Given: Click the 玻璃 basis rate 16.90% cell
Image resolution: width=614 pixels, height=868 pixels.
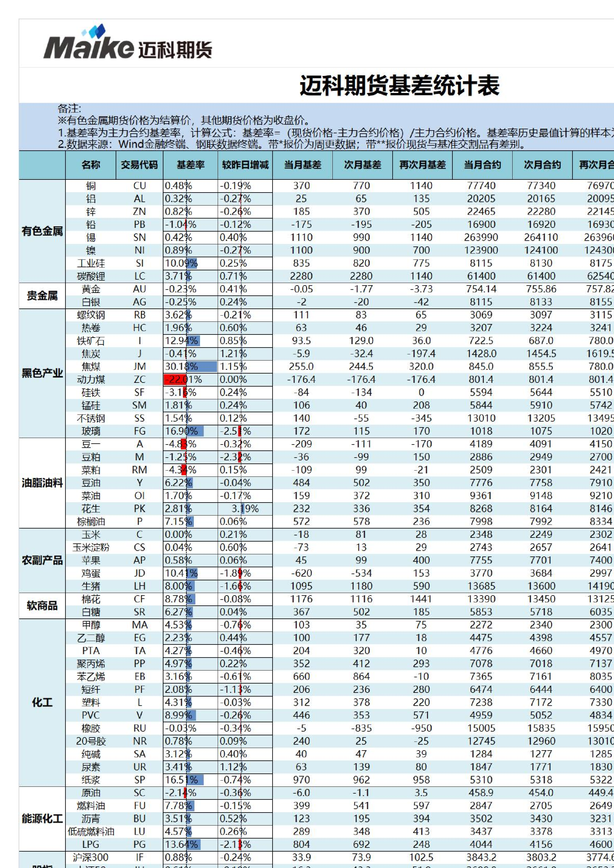Looking at the screenshot, I should point(190,431).
